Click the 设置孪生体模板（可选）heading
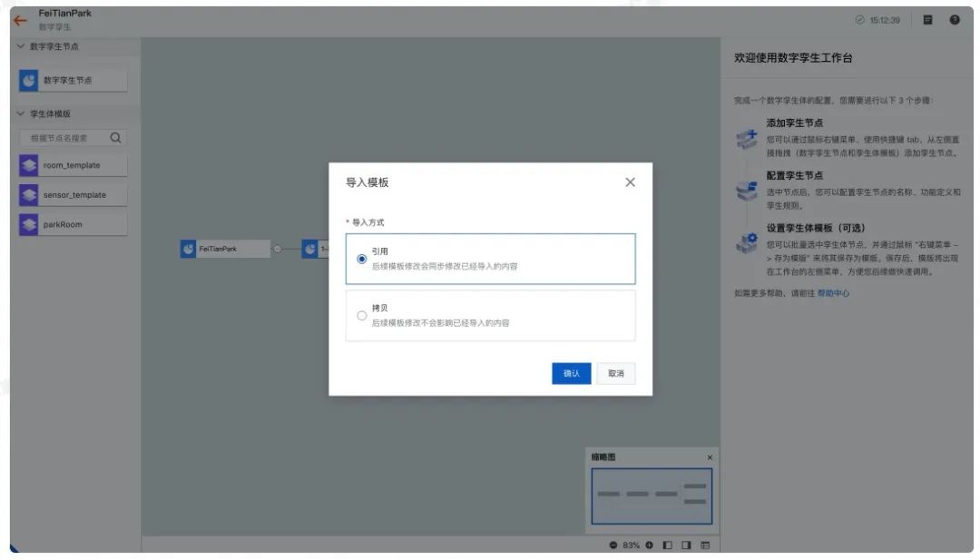 click(816, 228)
